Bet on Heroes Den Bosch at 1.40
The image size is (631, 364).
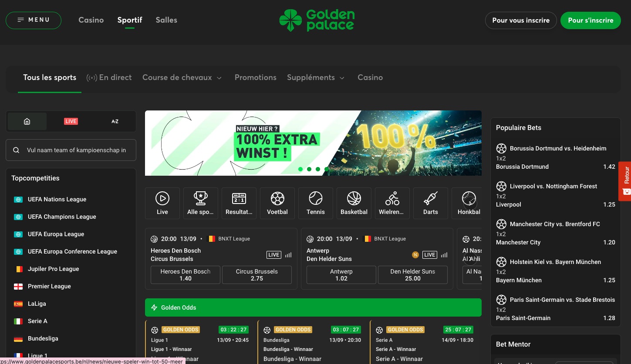(186, 275)
